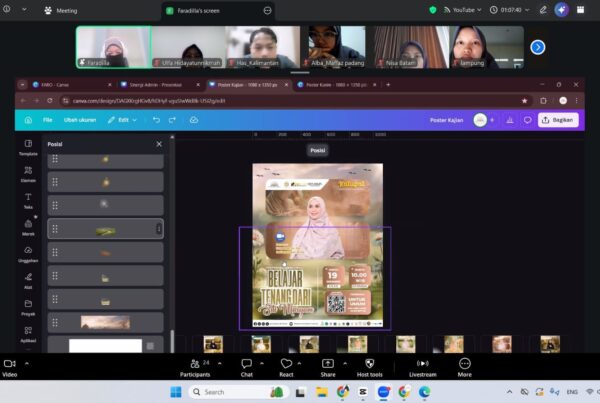
Task: Open the Elemen panel in Canva sidebar
Action: (28, 172)
